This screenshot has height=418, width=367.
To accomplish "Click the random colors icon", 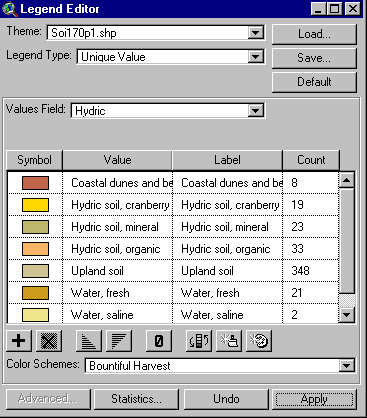I will (259, 341).
